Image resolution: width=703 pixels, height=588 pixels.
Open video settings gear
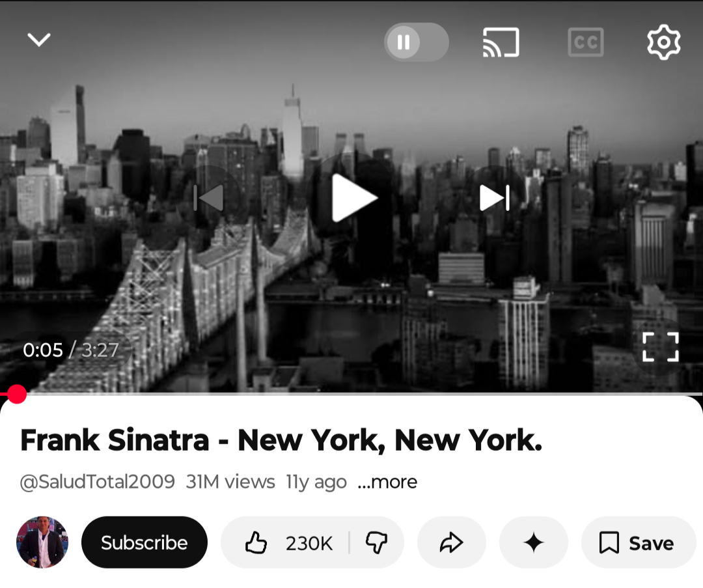(663, 42)
